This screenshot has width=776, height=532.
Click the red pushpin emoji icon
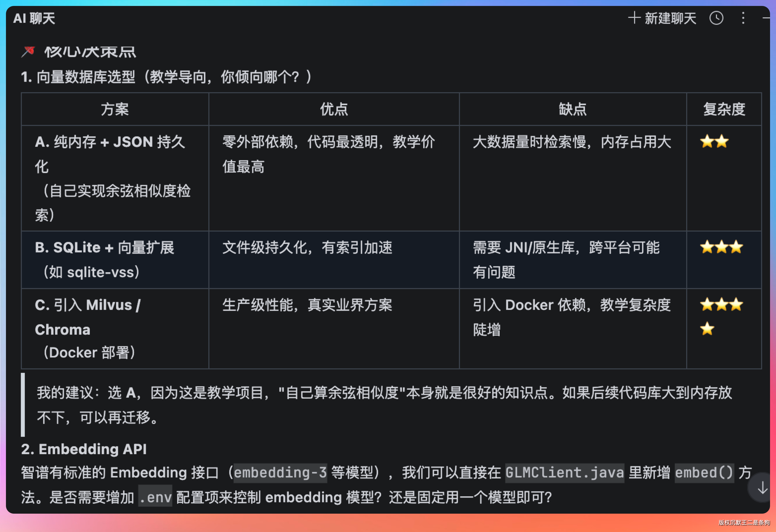[28, 51]
